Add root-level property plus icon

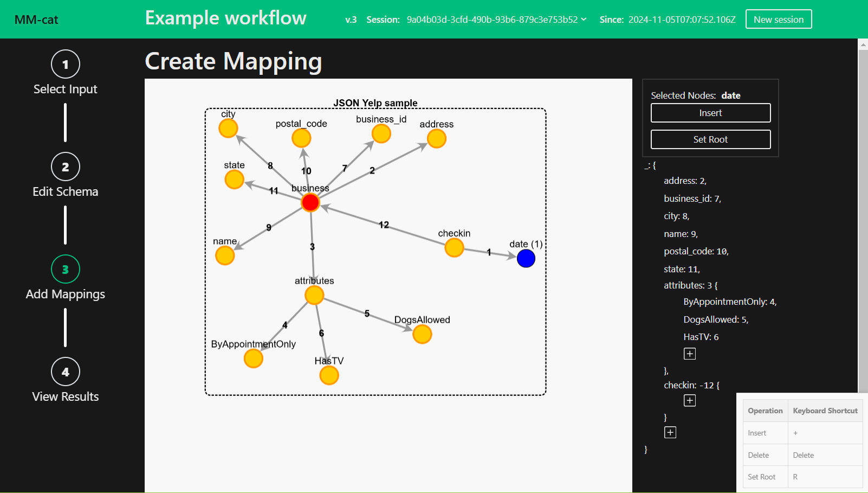(670, 432)
